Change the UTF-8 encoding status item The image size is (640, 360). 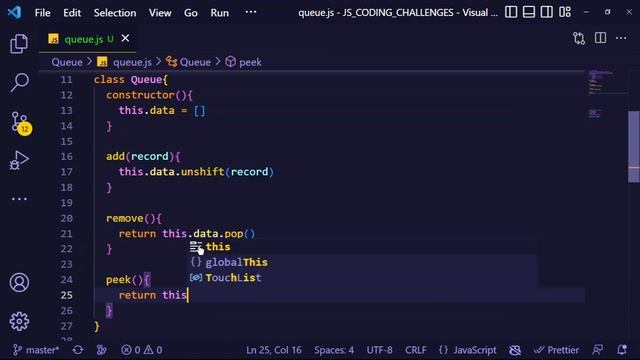[379, 350]
